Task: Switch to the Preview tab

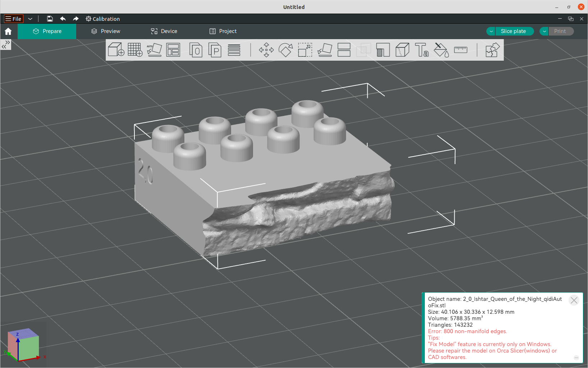Action: 106,31
